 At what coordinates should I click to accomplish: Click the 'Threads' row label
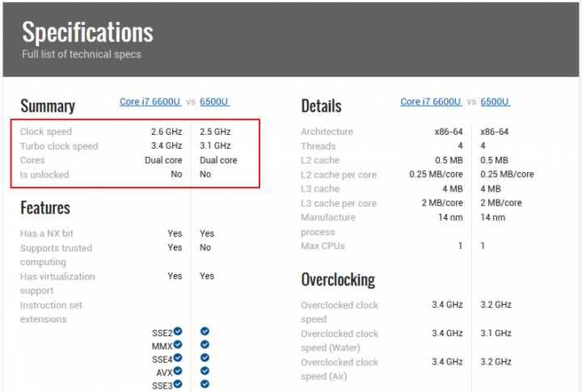point(318,146)
